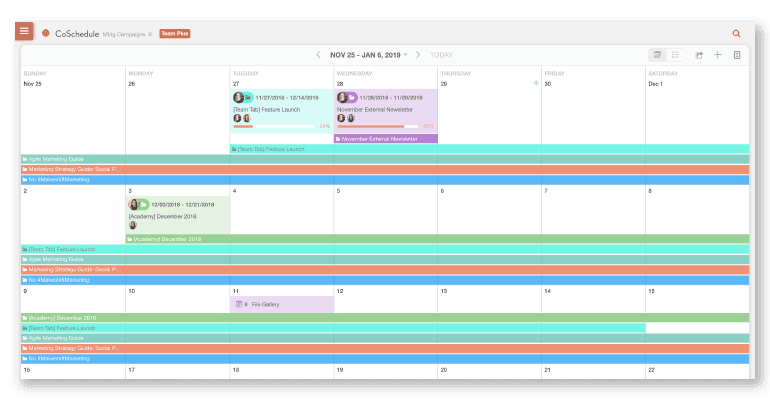Click the search magnifier icon
Image resolution: width=770 pixels, height=410 pixels.
737,34
